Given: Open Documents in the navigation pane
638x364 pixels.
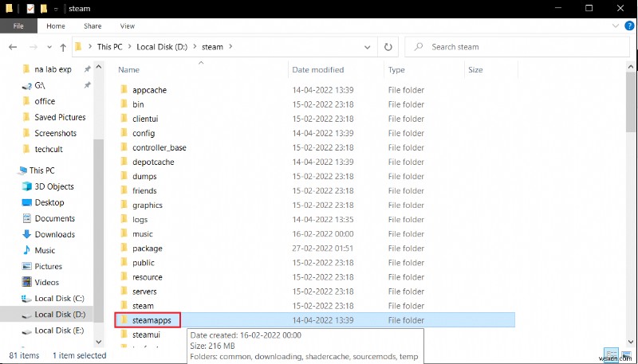Looking at the screenshot, I should (x=55, y=218).
